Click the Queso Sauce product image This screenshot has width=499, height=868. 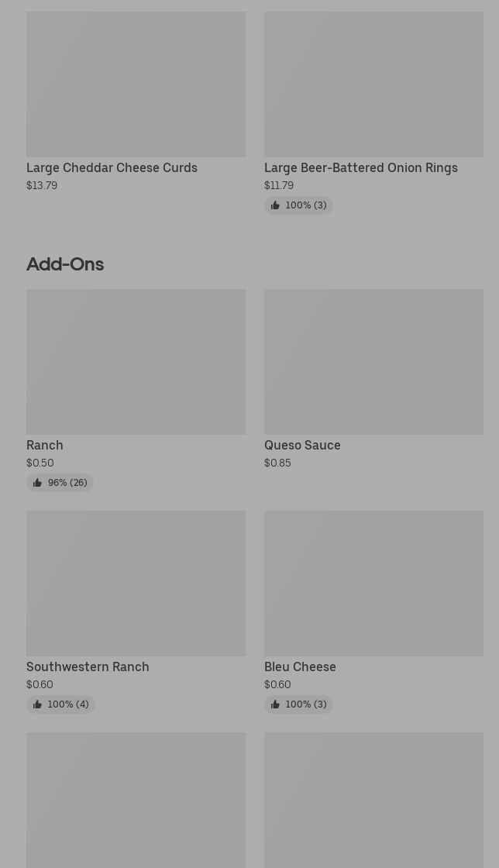coord(373,362)
